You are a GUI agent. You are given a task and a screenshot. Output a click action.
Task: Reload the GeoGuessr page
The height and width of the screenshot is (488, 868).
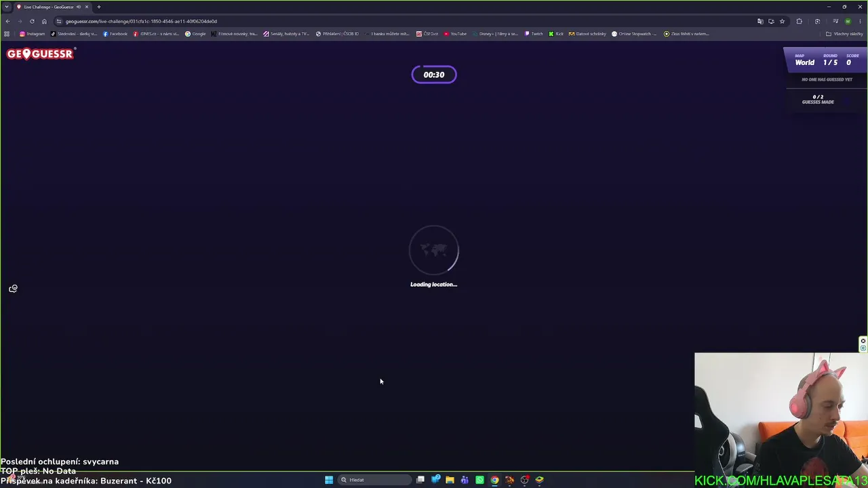[x=32, y=21]
